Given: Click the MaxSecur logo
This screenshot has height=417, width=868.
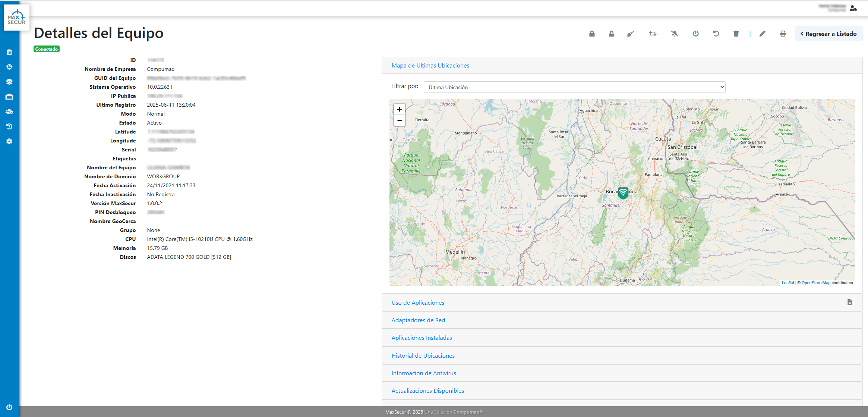Looking at the screenshot, I should (x=16, y=17).
